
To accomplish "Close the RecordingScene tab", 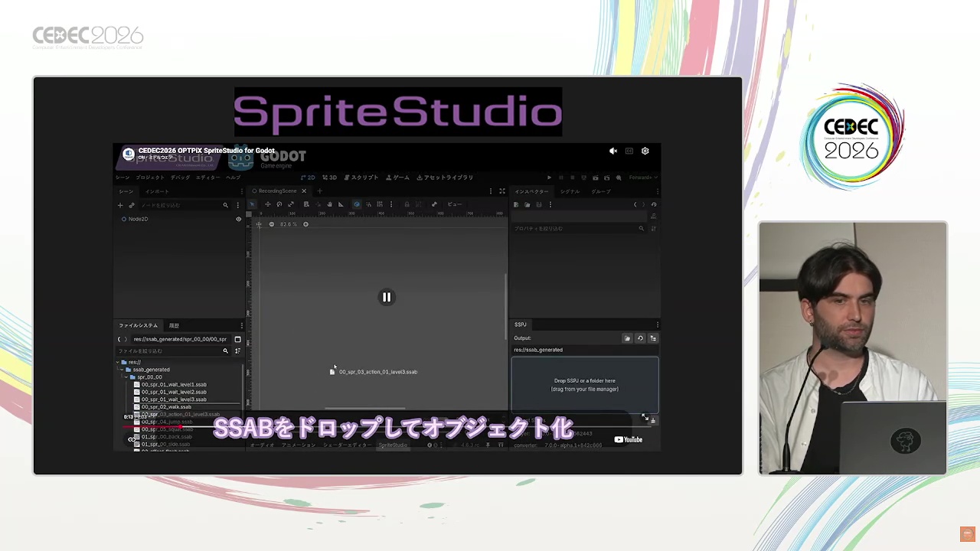I will [304, 191].
